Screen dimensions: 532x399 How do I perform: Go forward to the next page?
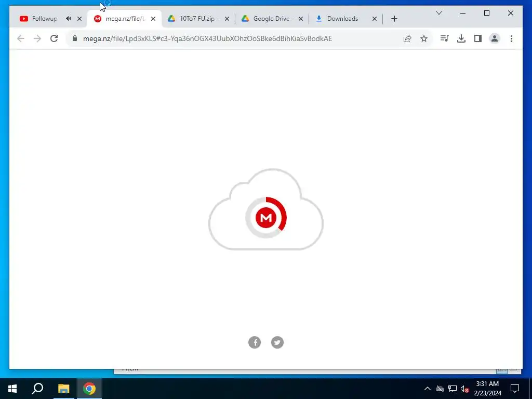(37, 38)
